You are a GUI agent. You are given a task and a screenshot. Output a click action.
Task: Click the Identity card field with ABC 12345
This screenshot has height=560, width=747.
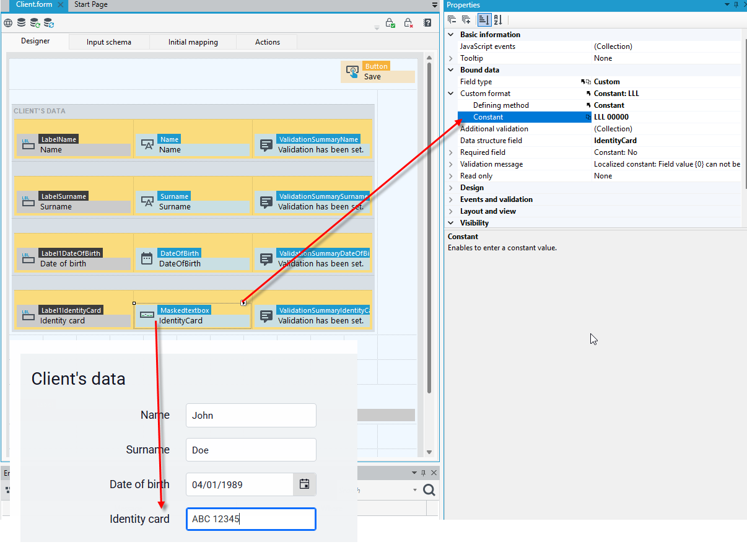click(251, 519)
